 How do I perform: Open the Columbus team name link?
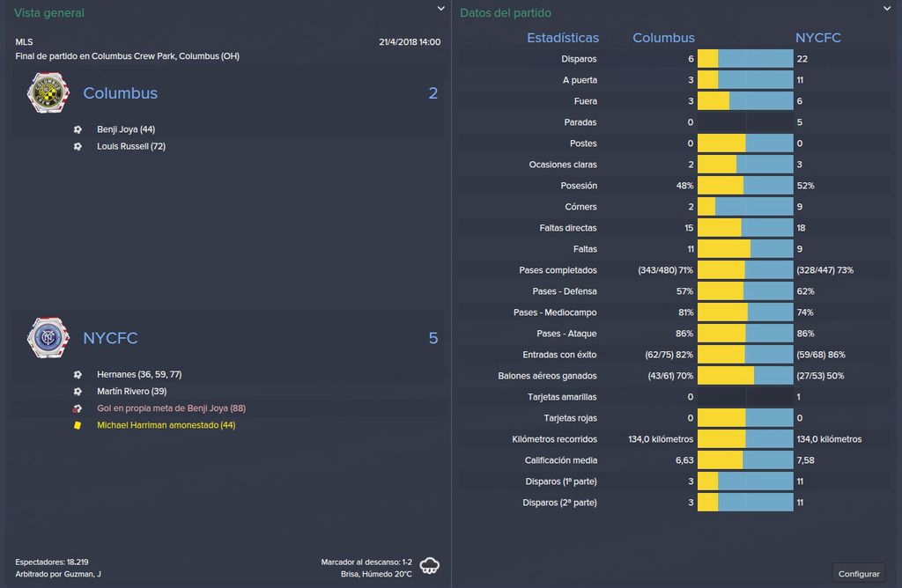click(x=120, y=93)
